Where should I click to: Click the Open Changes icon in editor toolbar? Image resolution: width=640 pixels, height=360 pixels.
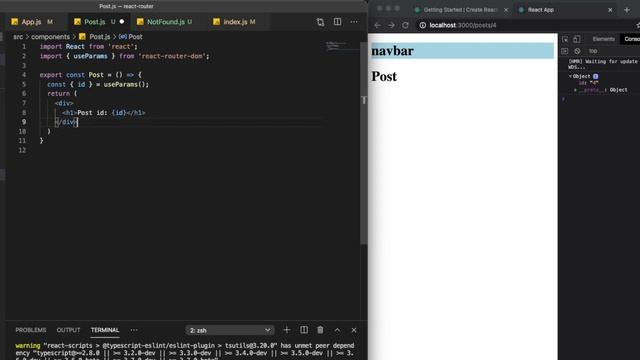coord(320,22)
